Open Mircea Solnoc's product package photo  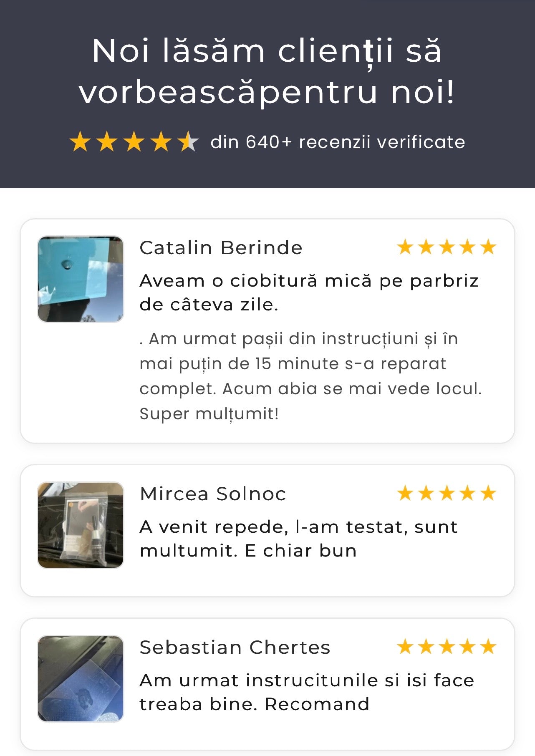pyautogui.click(x=81, y=525)
